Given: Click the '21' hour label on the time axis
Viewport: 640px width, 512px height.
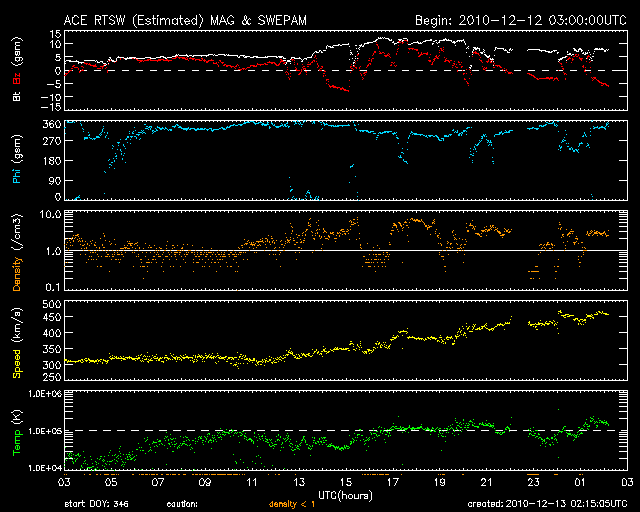Looking at the screenshot, I should [x=487, y=482].
